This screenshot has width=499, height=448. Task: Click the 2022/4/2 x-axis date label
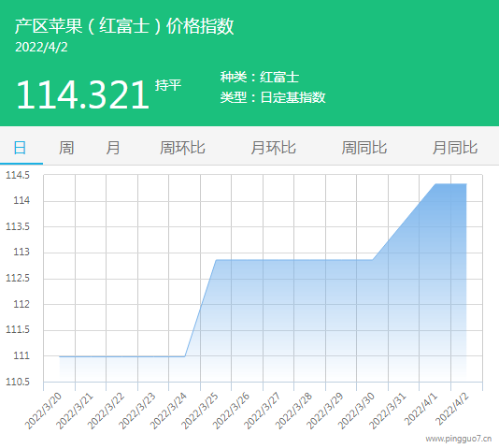[x=452, y=409]
